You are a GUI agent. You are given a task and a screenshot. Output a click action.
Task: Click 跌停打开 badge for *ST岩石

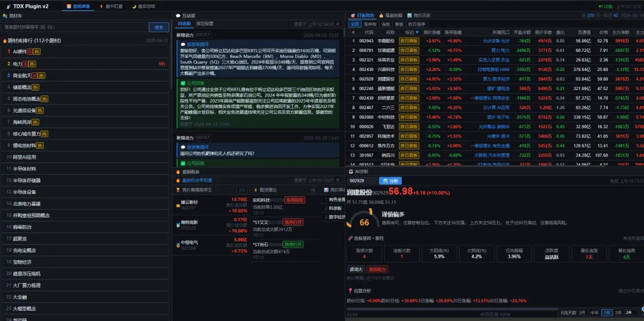293,245
